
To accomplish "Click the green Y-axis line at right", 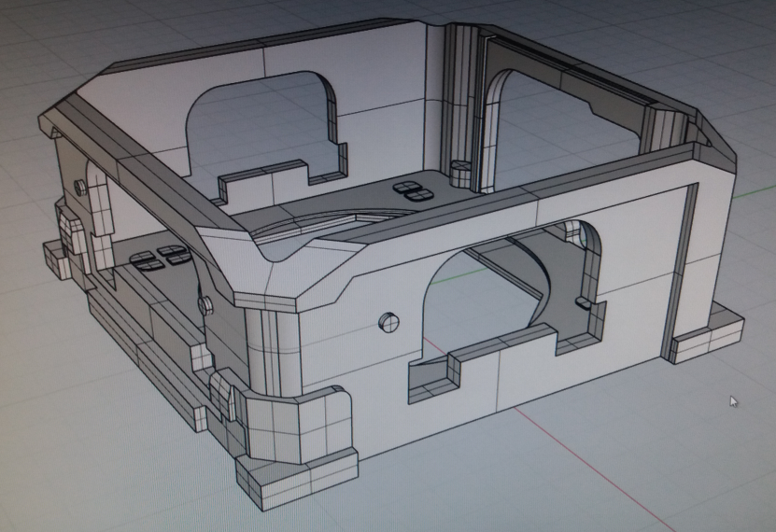I will coord(755,192).
